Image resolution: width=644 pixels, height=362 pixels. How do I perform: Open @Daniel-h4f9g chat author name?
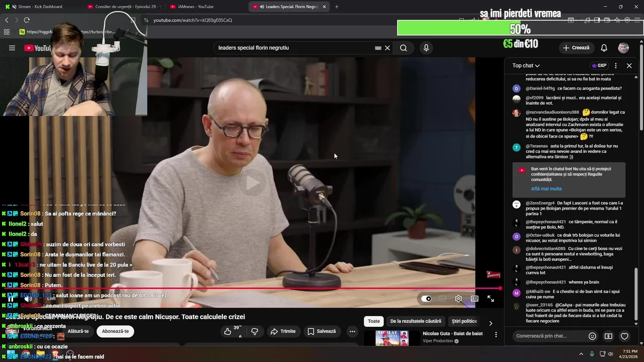pyautogui.click(x=540, y=88)
